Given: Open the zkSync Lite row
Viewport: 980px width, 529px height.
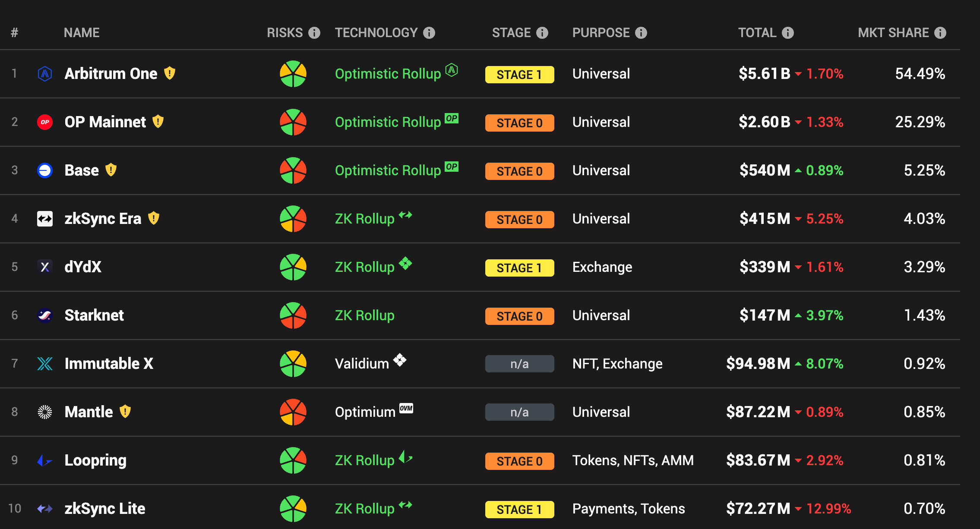Looking at the screenshot, I should pyautogui.click(x=104, y=509).
